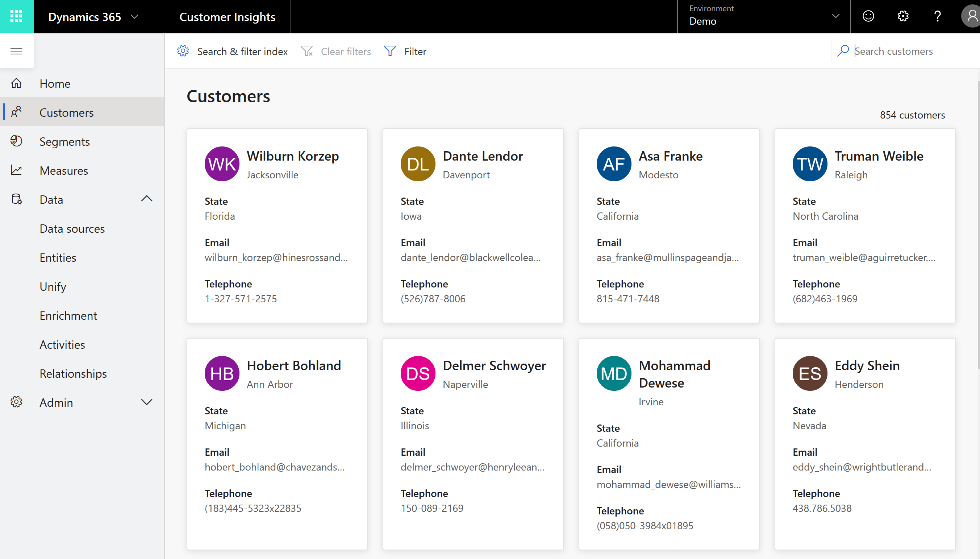
Task: Click the Search & filter index gear icon
Action: point(183,51)
